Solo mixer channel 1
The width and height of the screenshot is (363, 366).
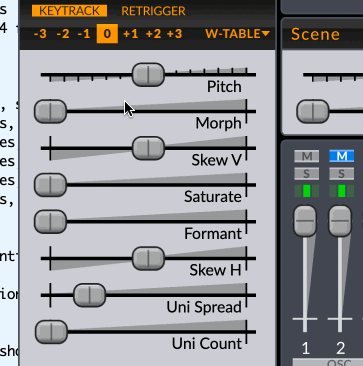307,173
